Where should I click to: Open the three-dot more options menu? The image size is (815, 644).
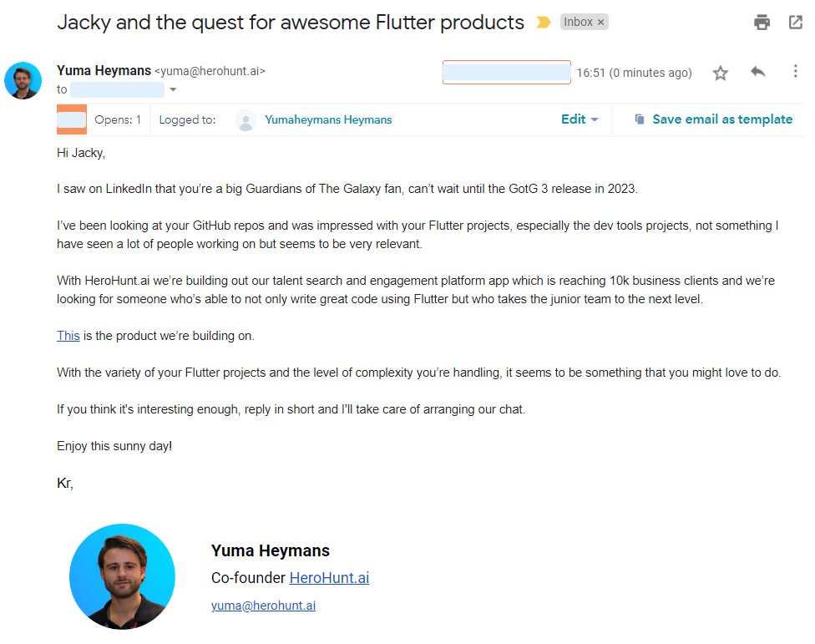click(x=795, y=72)
